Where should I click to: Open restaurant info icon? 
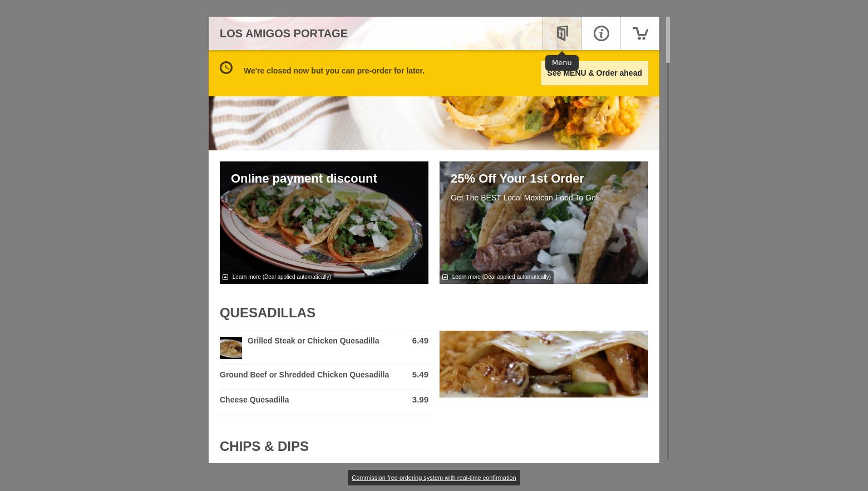pos(601,33)
